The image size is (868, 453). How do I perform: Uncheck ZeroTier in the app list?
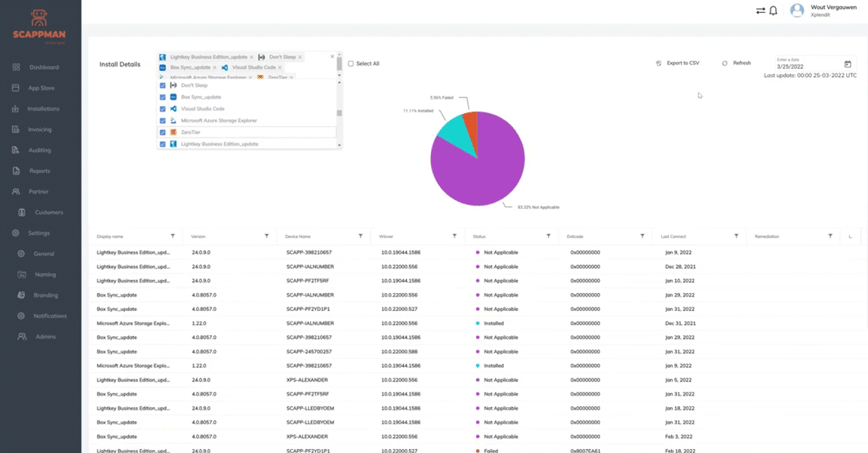pos(163,132)
